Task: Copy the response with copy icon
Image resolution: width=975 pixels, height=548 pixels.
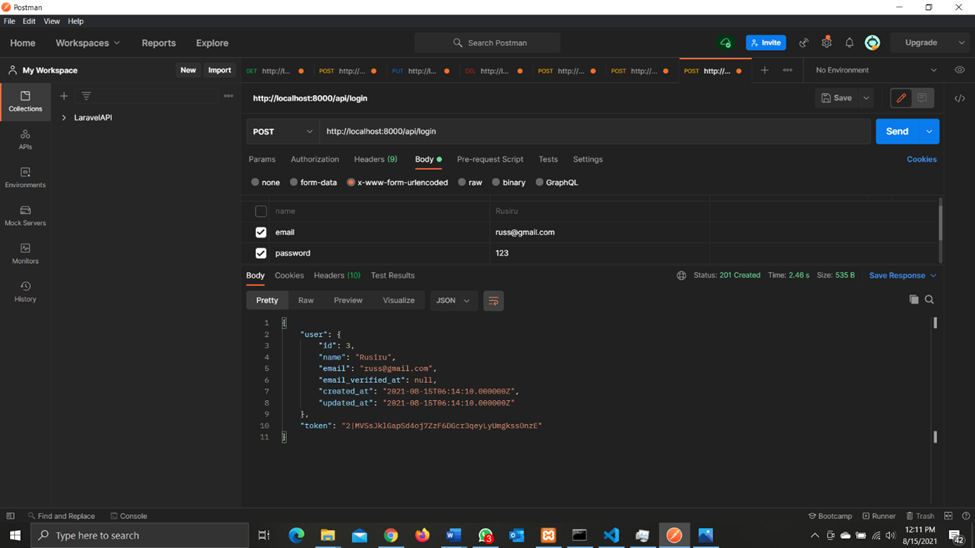Action: click(913, 300)
